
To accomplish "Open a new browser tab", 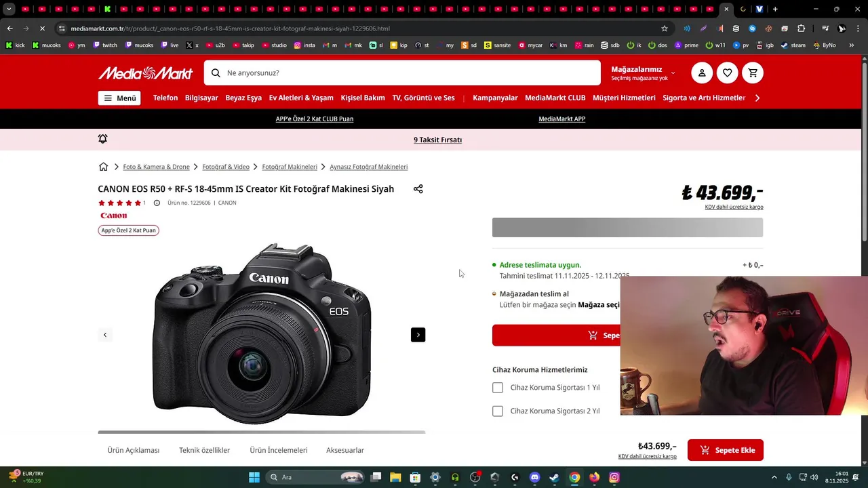I will [x=775, y=9].
